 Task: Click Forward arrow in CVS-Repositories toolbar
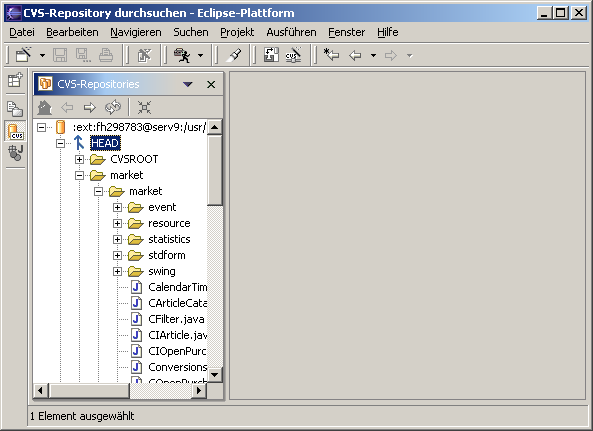click(x=90, y=107)
